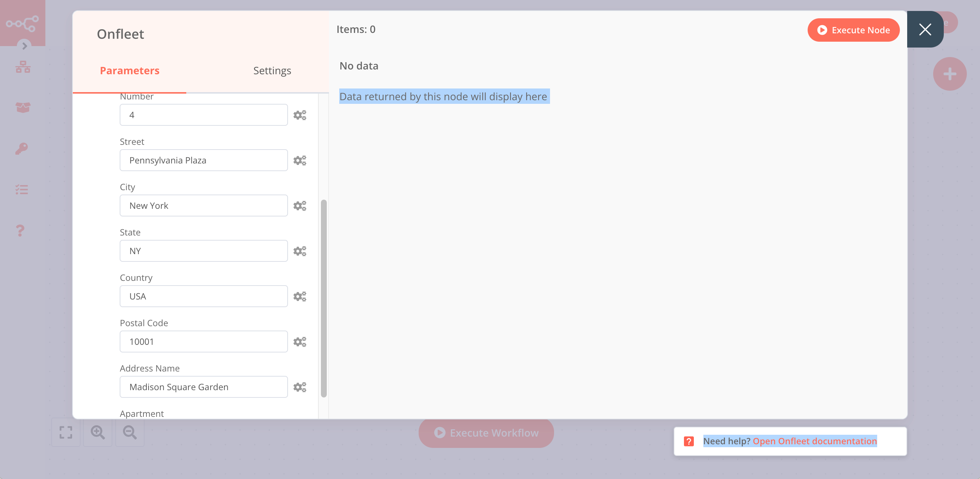Click the Address Name input field
The height and width of the screenshot is (479, 980).
point(203,386)
